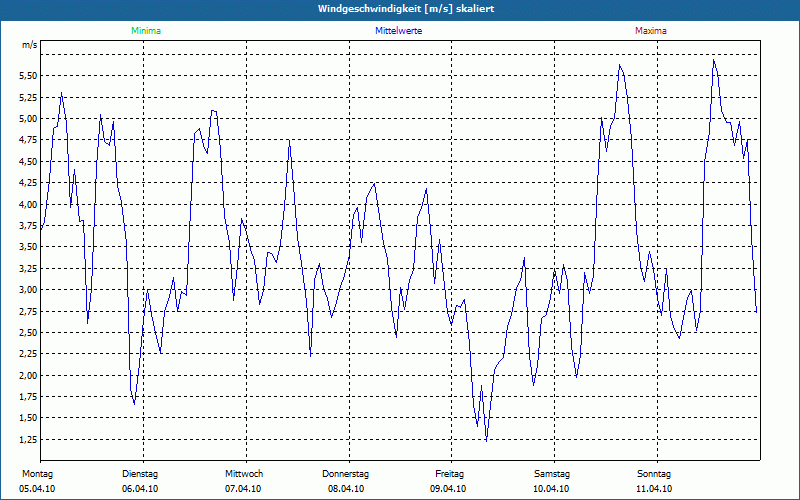
Task: Click the 1,75 y-axis value
Action: tap(29, 397)
